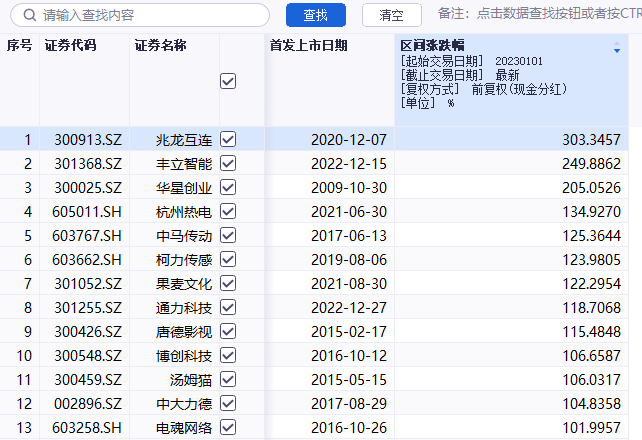The image size is (642, 440).
Task: Select security code 605011.SH
Action: coord(87,212)
